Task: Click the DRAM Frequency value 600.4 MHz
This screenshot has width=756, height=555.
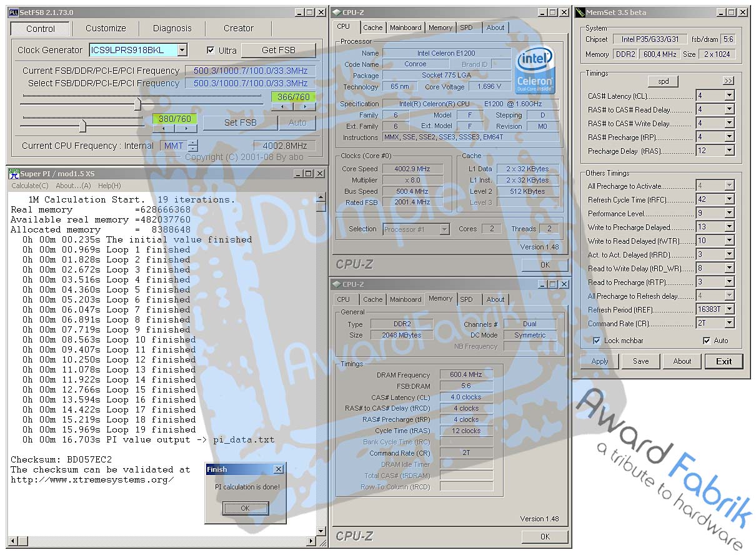Action: pos(466,374)
